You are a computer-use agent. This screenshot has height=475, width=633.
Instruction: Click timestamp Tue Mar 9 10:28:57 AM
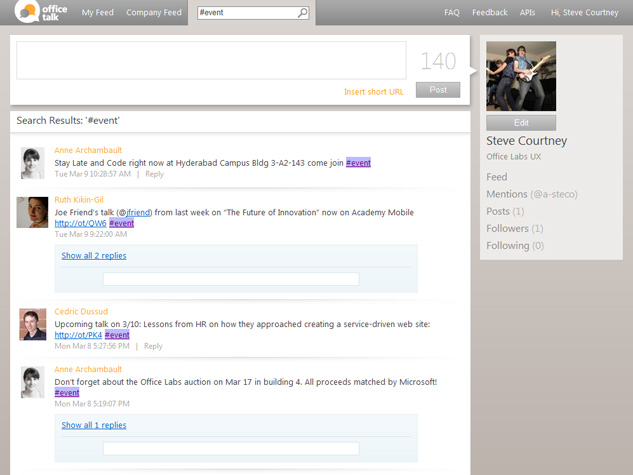pyautogui.click(x=92, y=174)
